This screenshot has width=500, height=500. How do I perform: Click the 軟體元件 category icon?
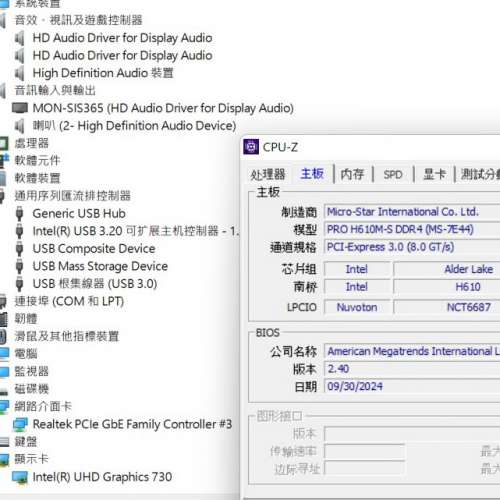point(4,161)
